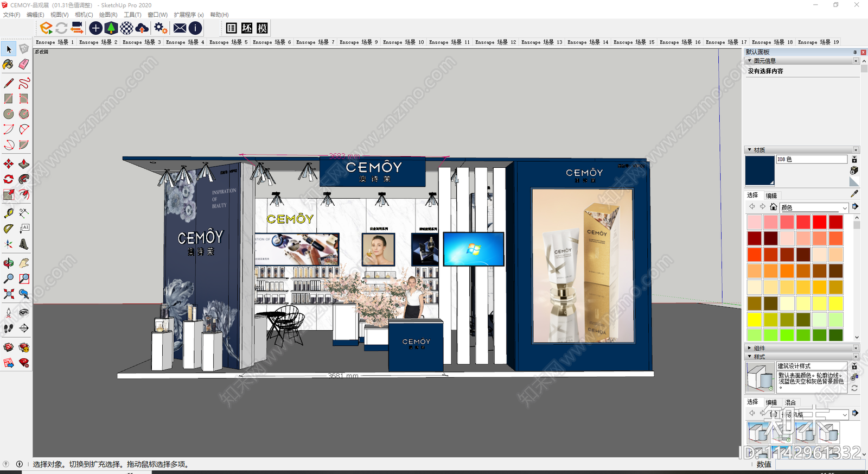Collapse the 图元信息 panel

click(x=750, y=61)
